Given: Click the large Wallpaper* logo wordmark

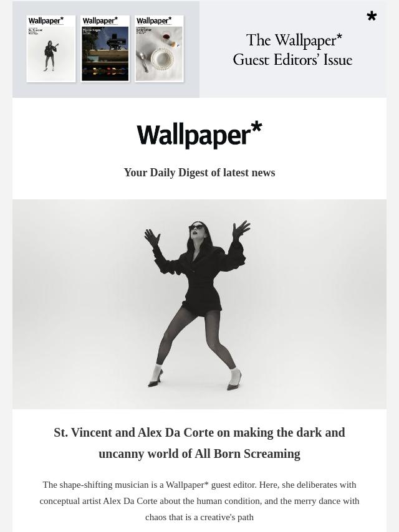Looking at the screenshot, I should tap(199, 135).
